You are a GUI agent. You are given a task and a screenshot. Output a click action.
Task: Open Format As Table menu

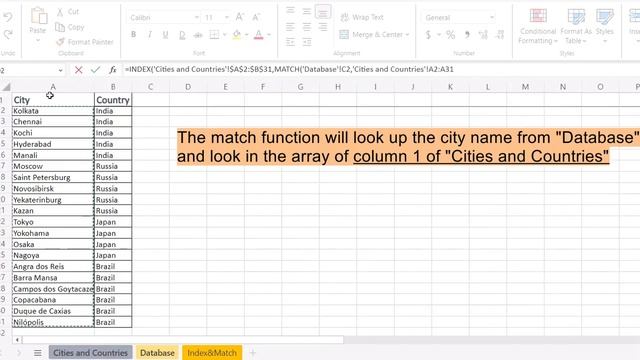(576, 26)
